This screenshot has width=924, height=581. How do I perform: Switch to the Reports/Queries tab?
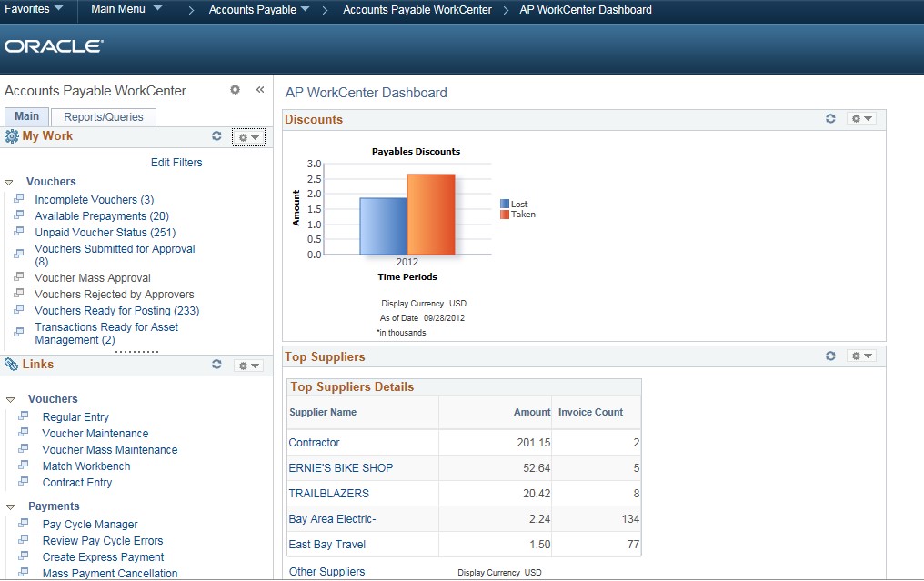click(104, 116)
